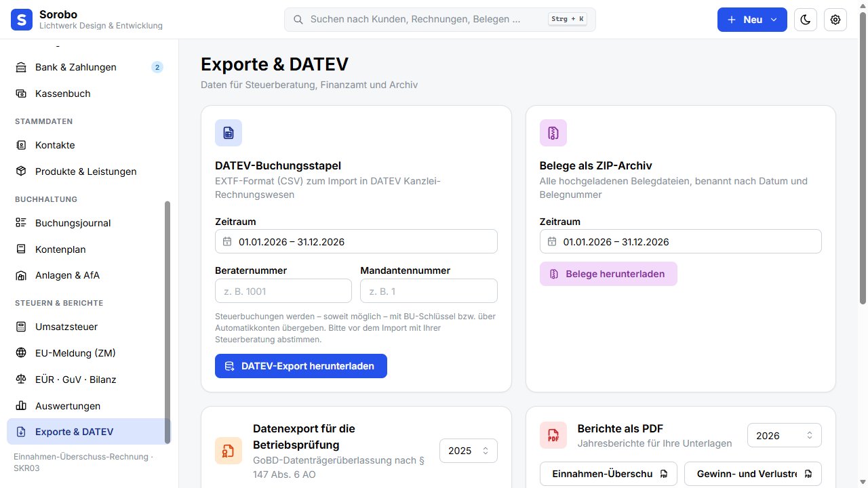The width and height of the screenshot is (868, 488).
Task: Select Exporte & DATEV in the sidebar
Action: click(89, 432)
